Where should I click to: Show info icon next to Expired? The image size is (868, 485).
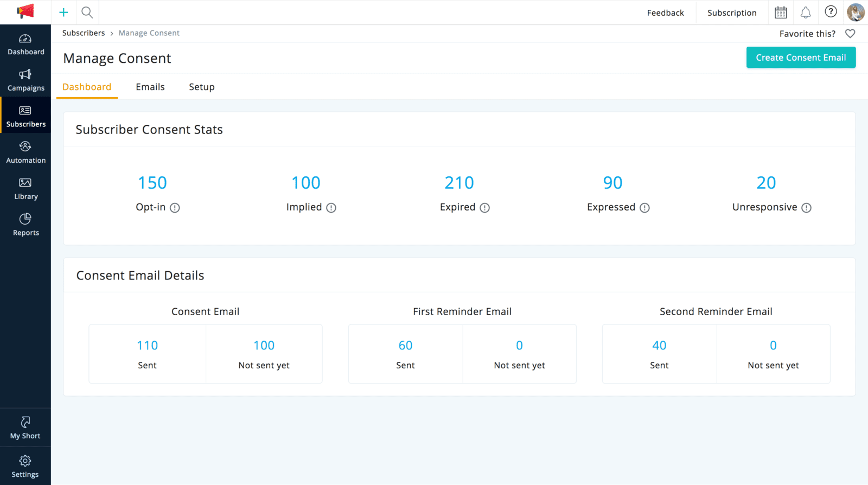[484, 208]
